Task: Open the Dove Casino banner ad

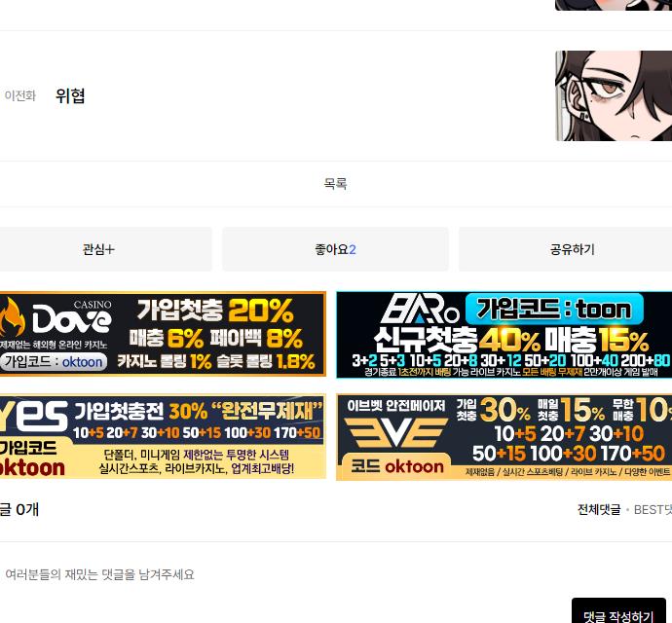Action: [163, 334]
